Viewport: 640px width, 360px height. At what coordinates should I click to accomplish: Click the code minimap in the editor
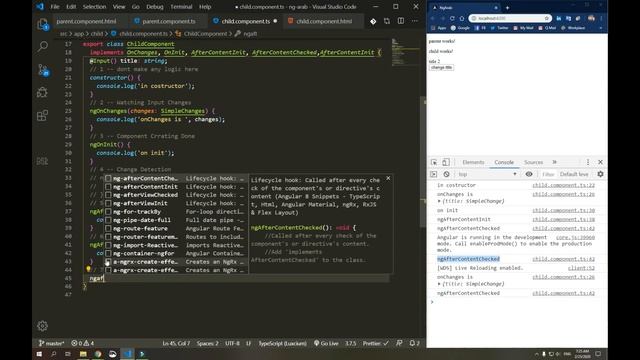405,52
